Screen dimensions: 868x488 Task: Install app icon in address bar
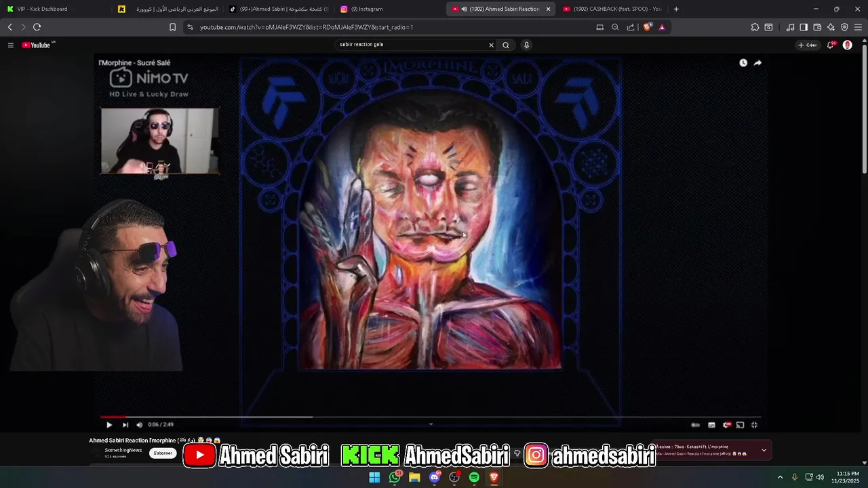click(599, 27)
